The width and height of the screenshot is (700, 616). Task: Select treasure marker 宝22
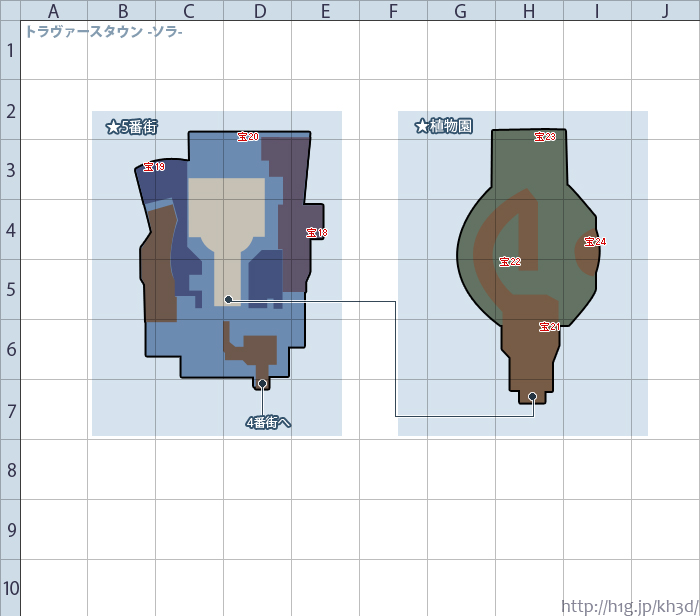[x=510, y=262]
